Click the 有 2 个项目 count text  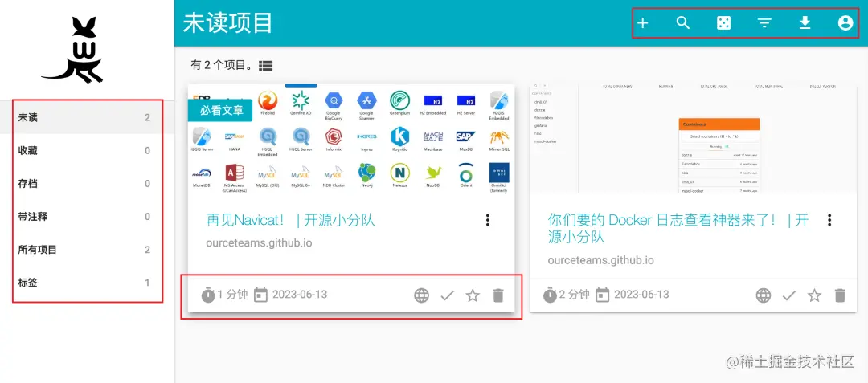223,66
